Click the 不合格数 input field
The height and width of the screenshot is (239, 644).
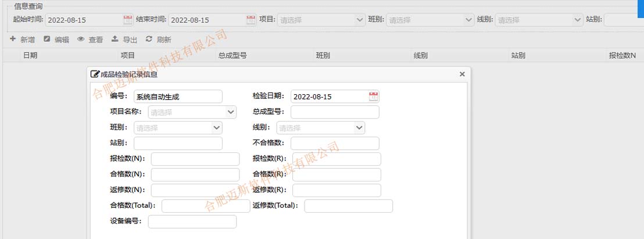pyautogui.click(x=335, y=144)
